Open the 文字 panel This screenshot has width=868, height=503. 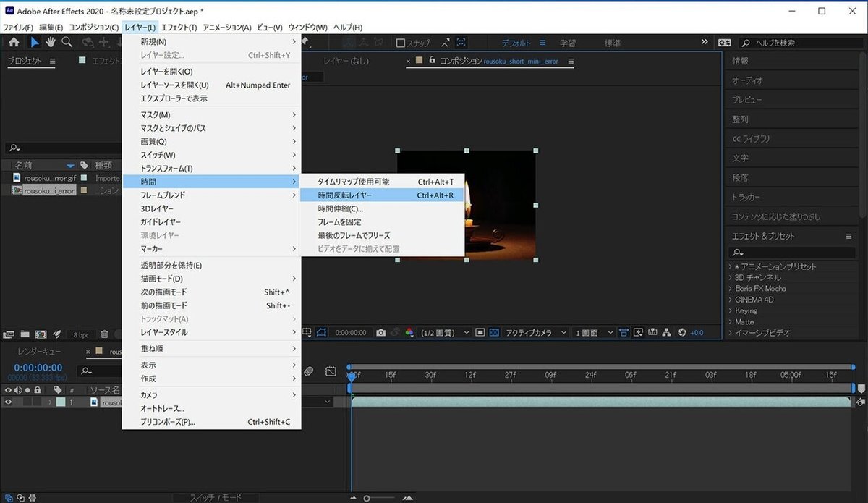click(740, 158)
